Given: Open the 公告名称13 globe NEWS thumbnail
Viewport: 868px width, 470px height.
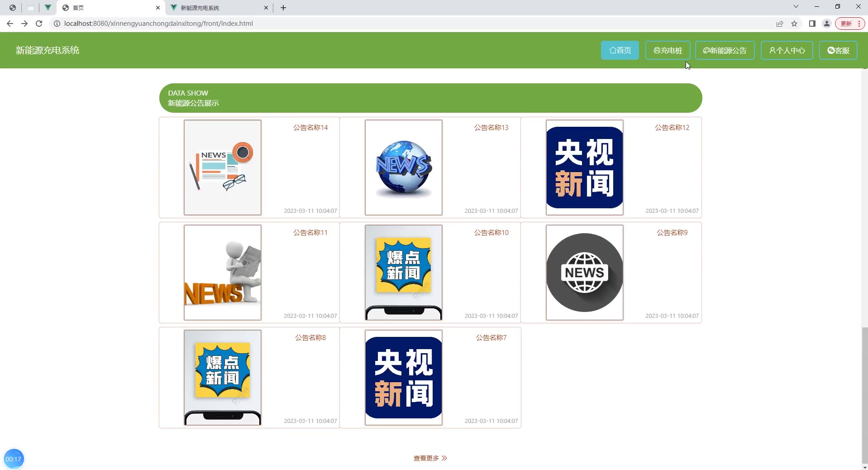Looking at the screenshot, I should pos(404,168).
